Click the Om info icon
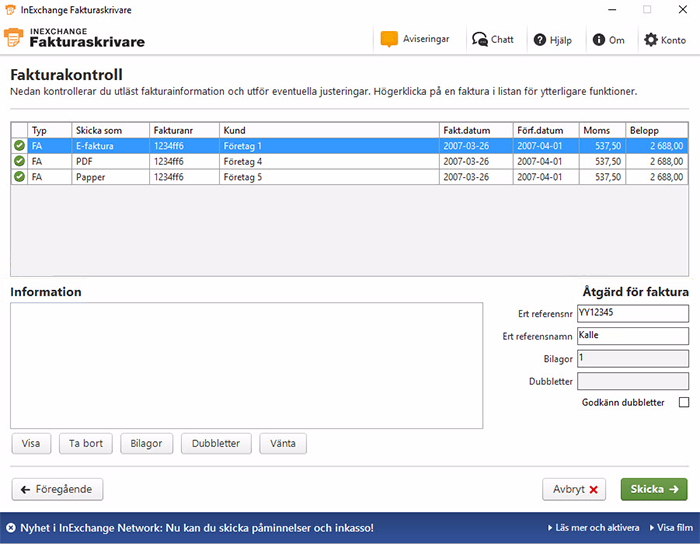This screenshot has width=700, height=544. click(598, 40)
